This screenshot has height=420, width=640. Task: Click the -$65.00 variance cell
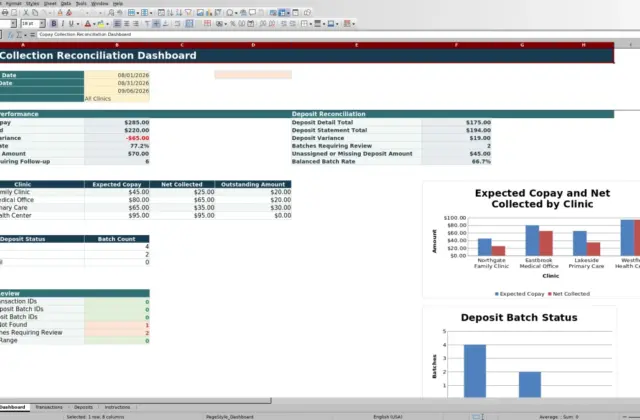pos(117,138)
